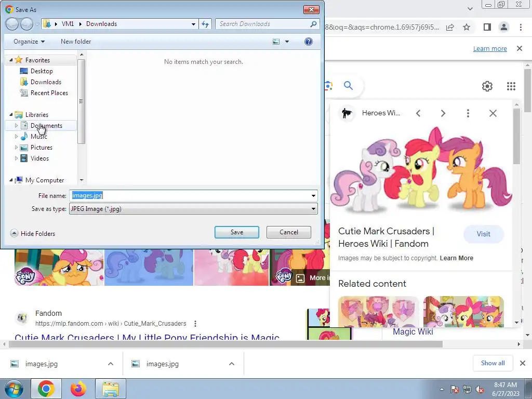Go to next image in preview panel
Screen dimensions: 532x399
click(443, 113)
